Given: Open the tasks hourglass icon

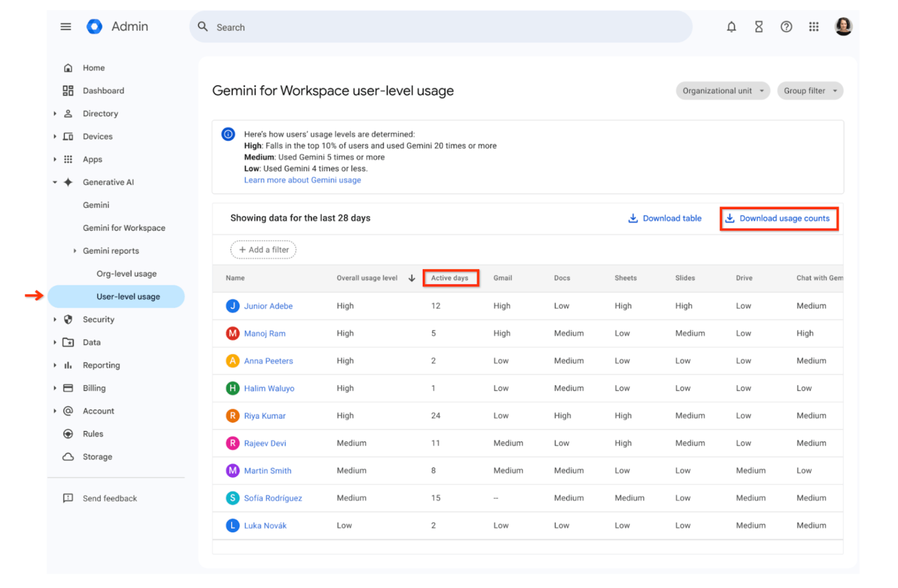Looking at the screenshot, I should click(x=759, y=27).
